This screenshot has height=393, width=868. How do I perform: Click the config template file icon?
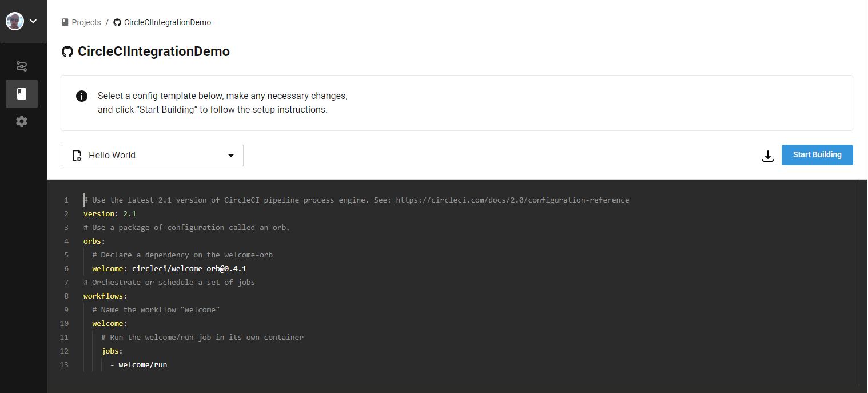pos(77,155)
